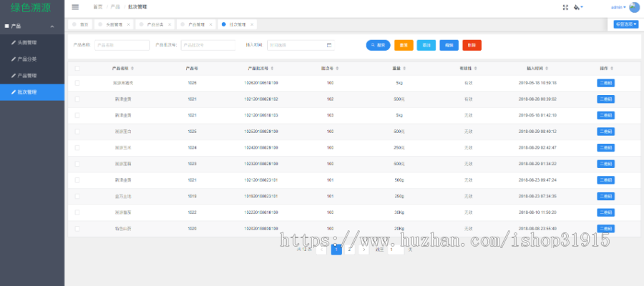
Task: Tick the select-all checkbox in table header
Action: (x=77, y=69)
